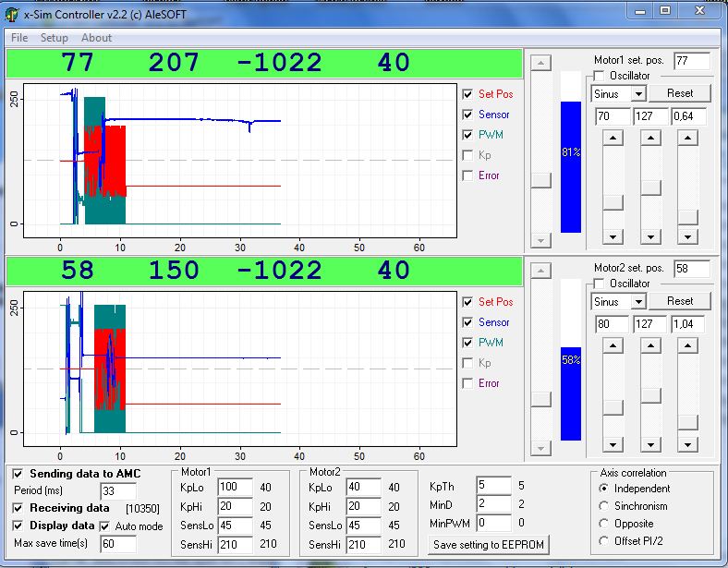728x568 pixels.
Task: Enable Motor1 Oscillator checkbox
Action: point(599,76)
